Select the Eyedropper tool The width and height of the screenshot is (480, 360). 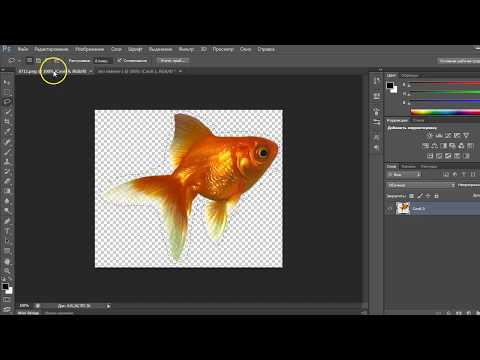click(x=7, y=132)
